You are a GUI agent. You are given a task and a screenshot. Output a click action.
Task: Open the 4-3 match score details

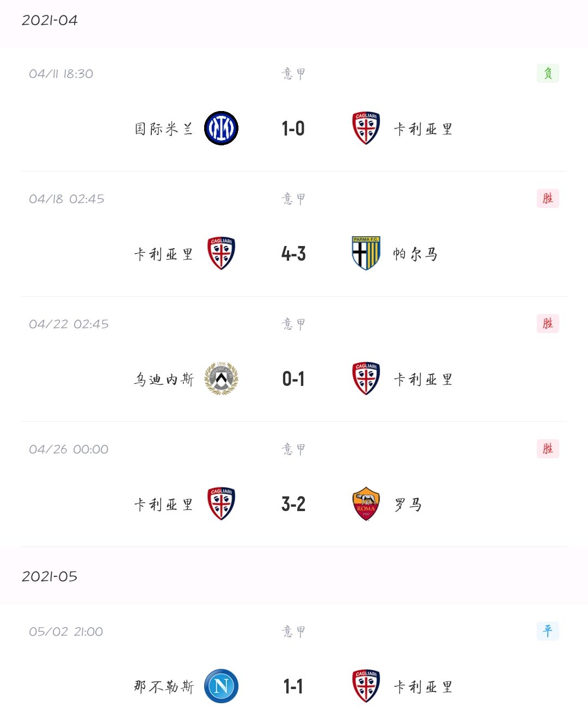tap(293, 254)
